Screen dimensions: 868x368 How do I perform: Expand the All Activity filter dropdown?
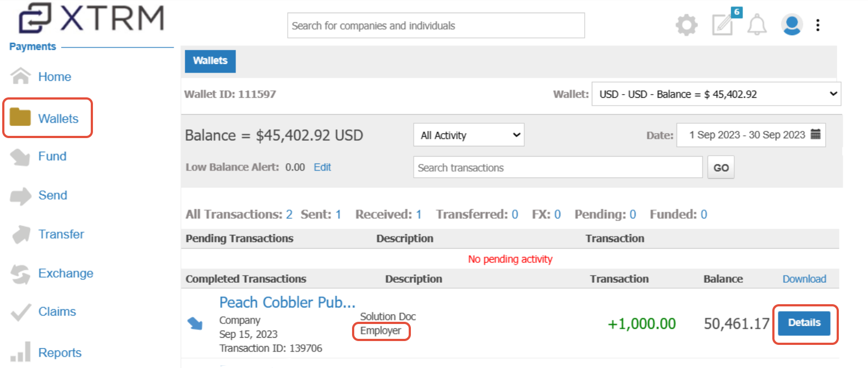pos(469,135)
